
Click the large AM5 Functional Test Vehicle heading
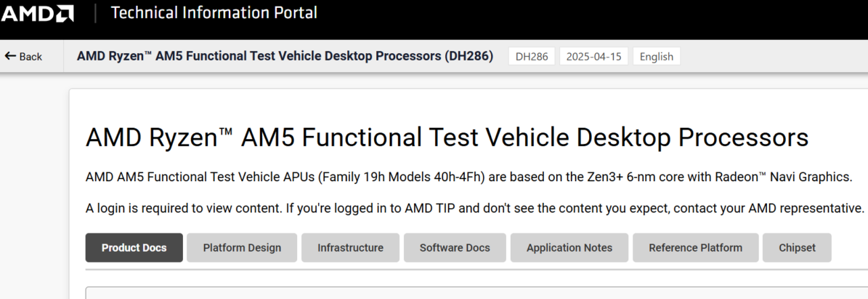pyautogui.click(x=447, y=137)
